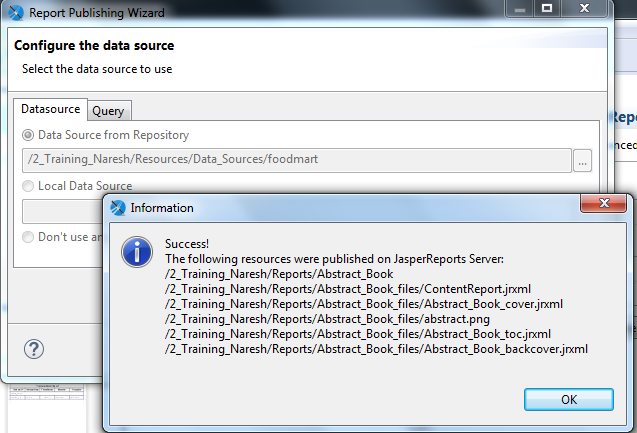637x433 pixels.
Task: Minimize the Report Publishing Wizard window
Action: click(520, 8)
